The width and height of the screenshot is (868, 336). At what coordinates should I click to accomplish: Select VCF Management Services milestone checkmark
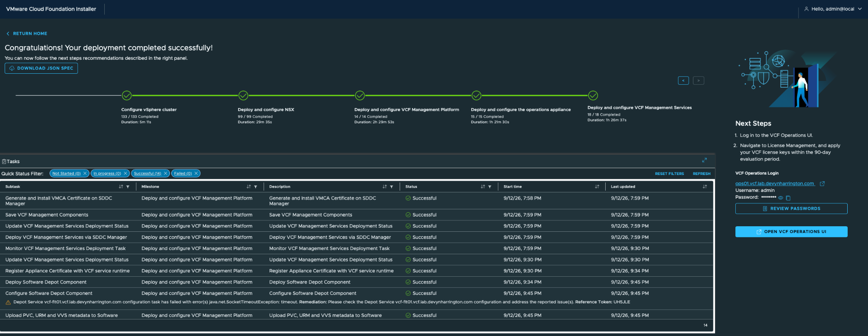coord(593,95)
